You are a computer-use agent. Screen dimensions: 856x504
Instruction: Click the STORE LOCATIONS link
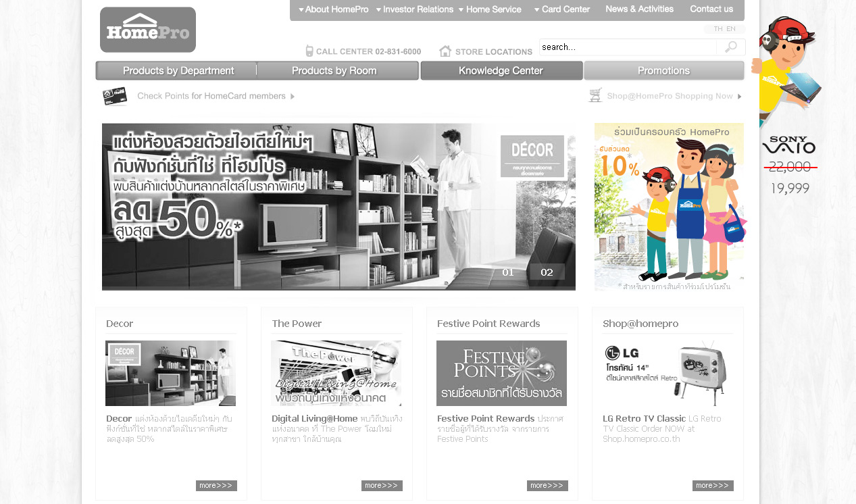tap(494, 51)
